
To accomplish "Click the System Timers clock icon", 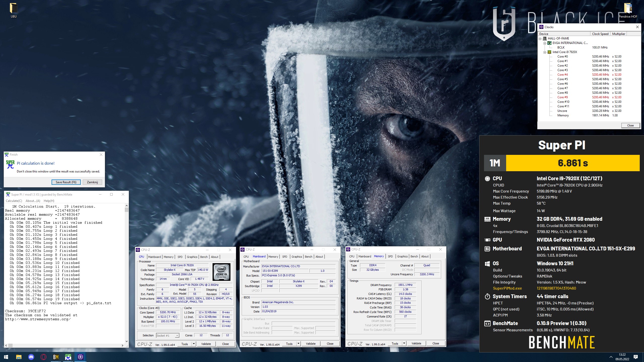I will [487, 297].
